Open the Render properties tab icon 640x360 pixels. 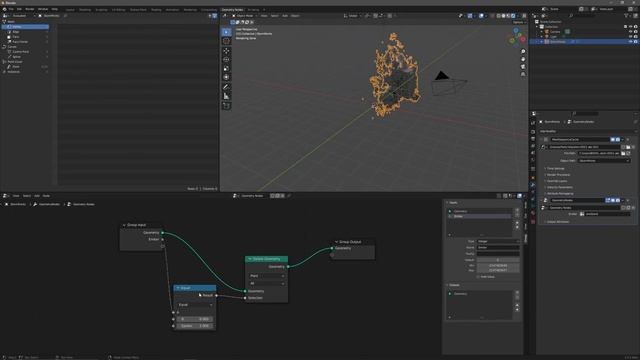(533, 132)
